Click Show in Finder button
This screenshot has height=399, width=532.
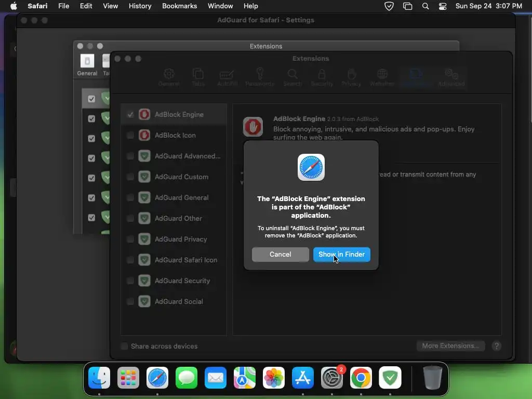click(x=342, y=255)
